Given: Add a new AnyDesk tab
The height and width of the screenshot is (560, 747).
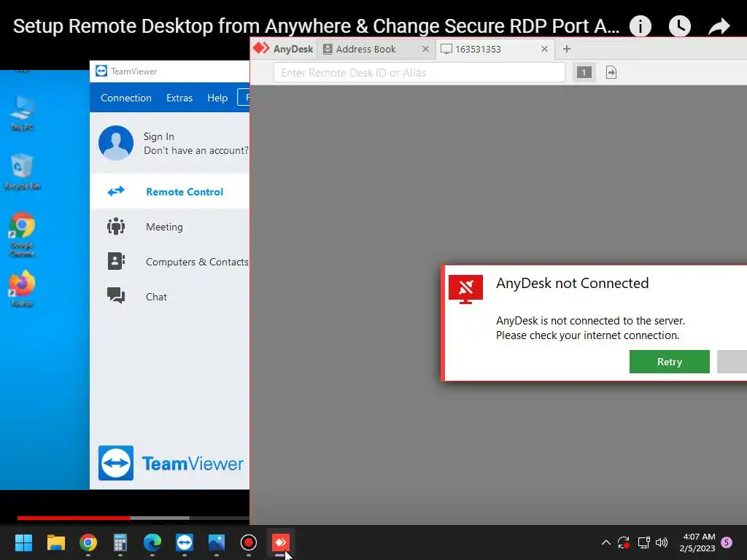Looking at the screenshot, I should pyautogui.click(x=566, y=49).
